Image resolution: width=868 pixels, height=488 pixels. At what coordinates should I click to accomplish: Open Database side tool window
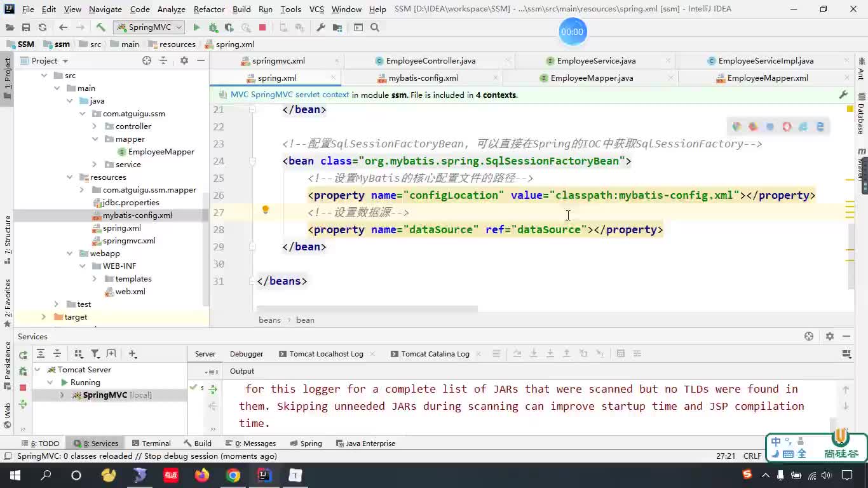(862, 113)
